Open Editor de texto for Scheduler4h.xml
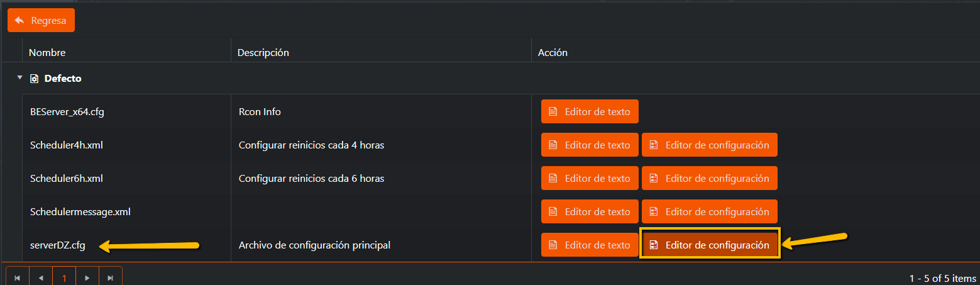This screenshot has width=980, height=285. pyautogui.click(x=590, y=145)
